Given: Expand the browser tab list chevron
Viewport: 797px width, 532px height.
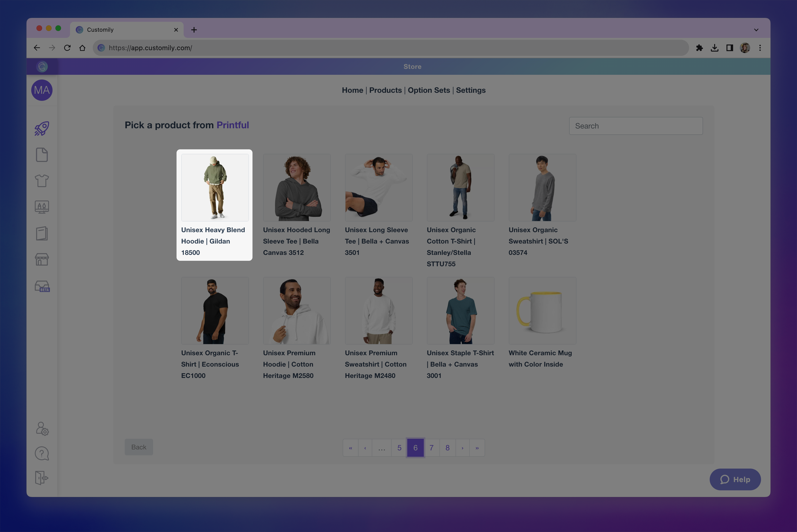Looking at the screenshot, I should pyautogui.click(x=756, y=30).
